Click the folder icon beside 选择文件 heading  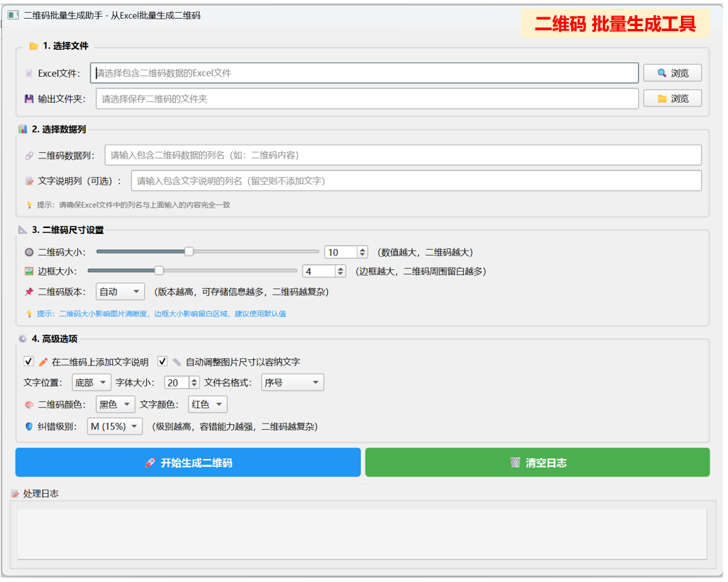click(33, 46)
